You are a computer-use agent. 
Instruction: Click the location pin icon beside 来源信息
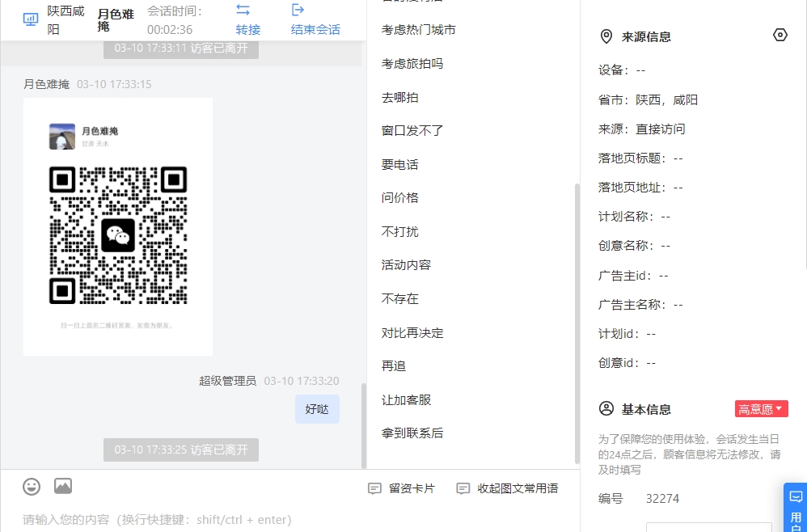[606, 36]
